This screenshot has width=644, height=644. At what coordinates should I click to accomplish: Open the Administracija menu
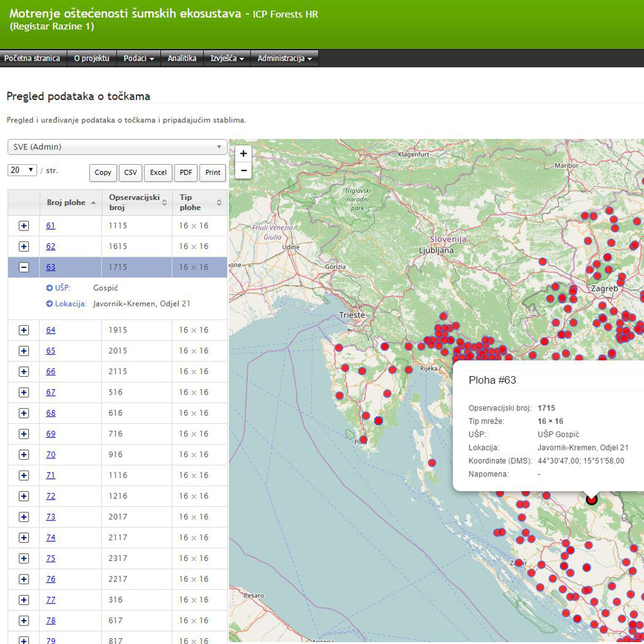(x=284, y=59)
